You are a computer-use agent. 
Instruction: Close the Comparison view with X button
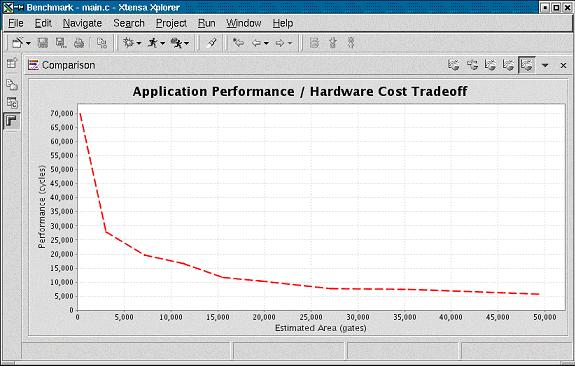click(563, 66)
